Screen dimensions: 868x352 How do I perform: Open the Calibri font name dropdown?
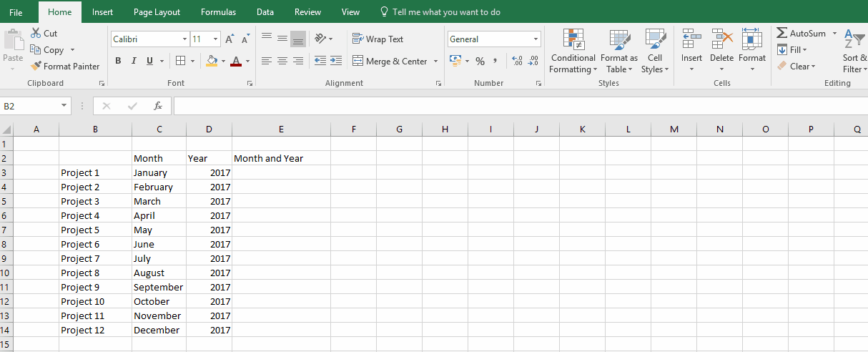click(184, 39)
